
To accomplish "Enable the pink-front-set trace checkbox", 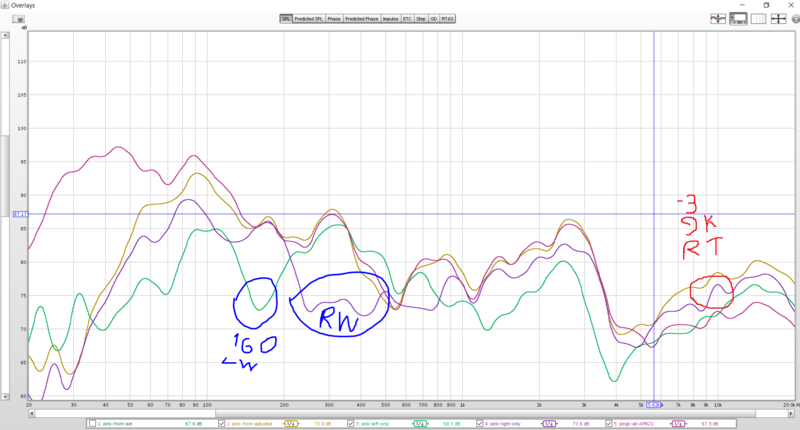I will pos(92,423).
